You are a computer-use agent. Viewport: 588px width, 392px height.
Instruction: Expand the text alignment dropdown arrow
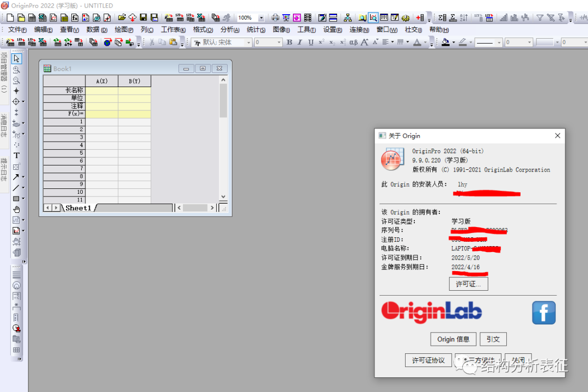tap(392, 42)
